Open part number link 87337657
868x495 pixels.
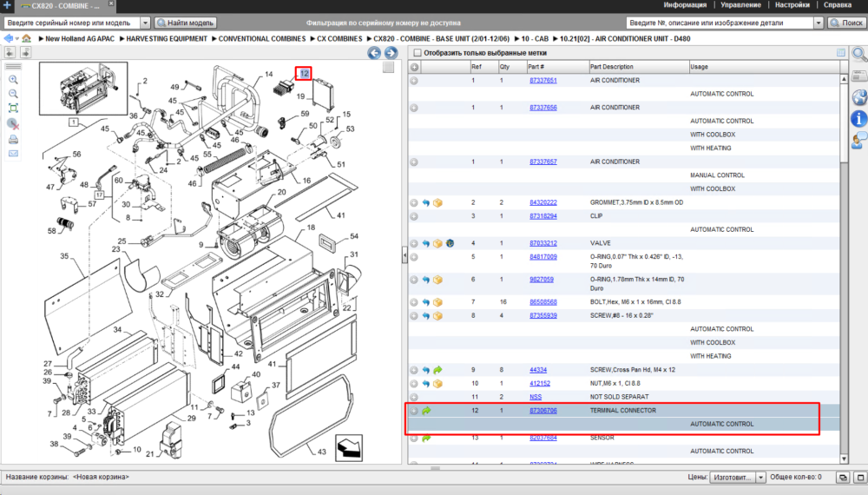coord(543,162)
